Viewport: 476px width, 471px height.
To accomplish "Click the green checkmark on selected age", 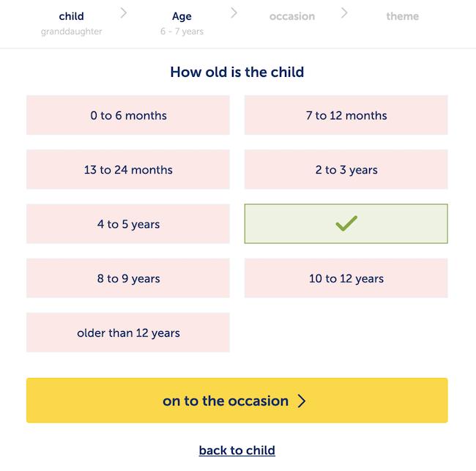I will (346, 224).
